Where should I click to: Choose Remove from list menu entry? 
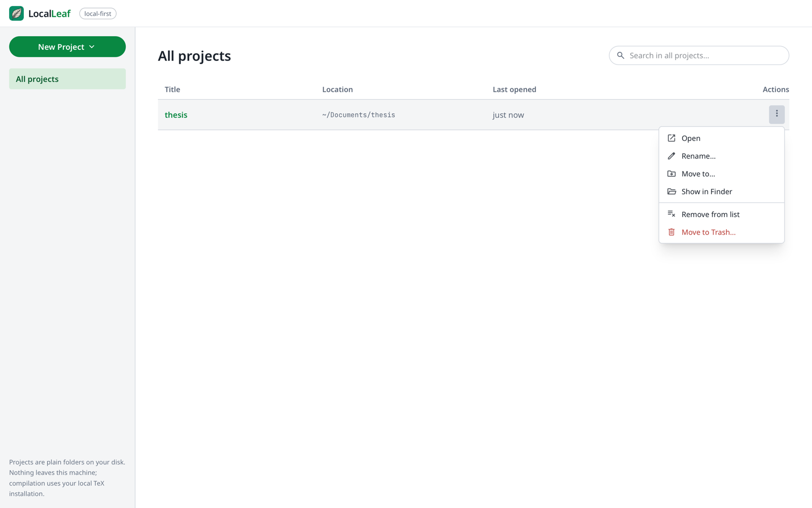[721, 214]
